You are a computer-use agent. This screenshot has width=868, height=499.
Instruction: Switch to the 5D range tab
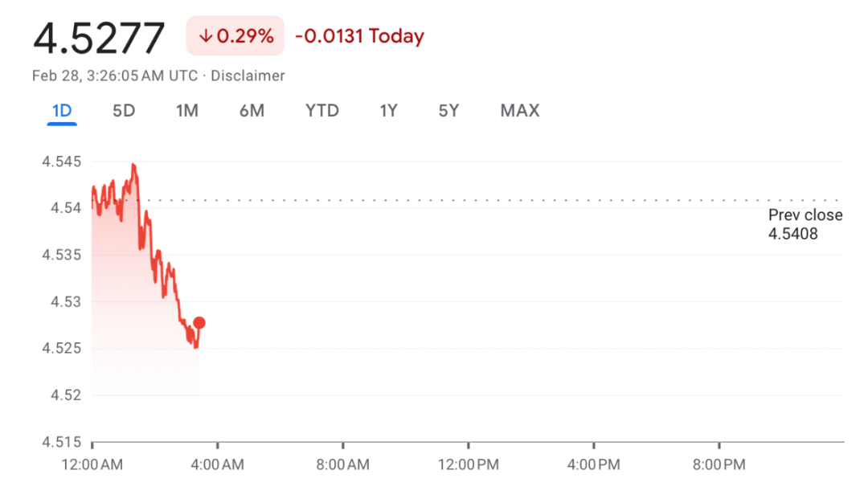tap(124, 111)
